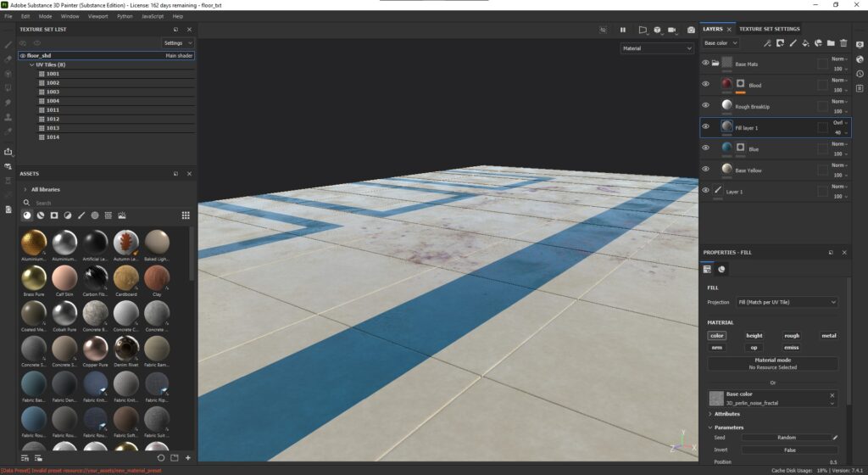The height and width of the screenshot is (475, 868).
Task: Toggle visibility of Rough BreakUp layer
Action: click(705, 105)
